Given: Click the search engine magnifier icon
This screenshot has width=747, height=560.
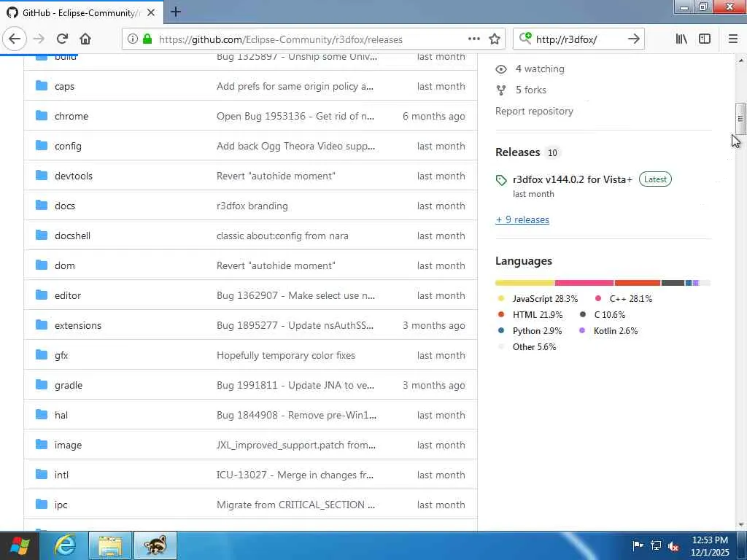Looking at the screenshot, I should click(525, 39).
